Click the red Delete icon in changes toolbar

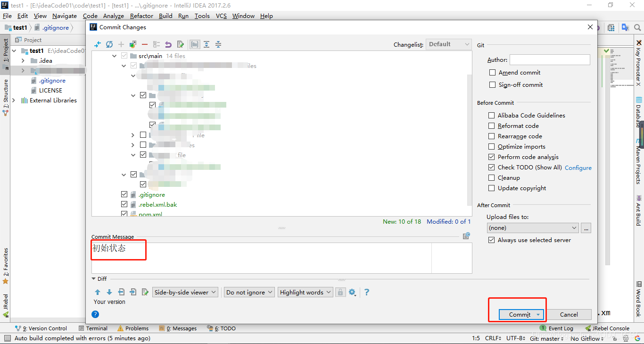pos(145,44)
